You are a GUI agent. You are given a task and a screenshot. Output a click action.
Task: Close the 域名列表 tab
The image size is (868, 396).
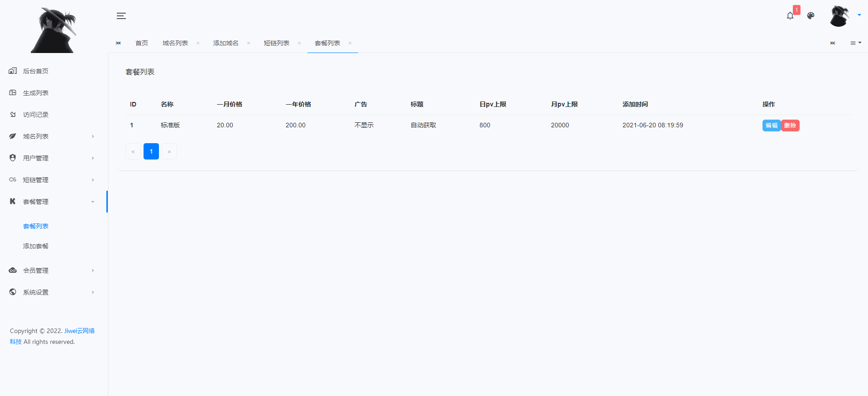pos(198,43)
